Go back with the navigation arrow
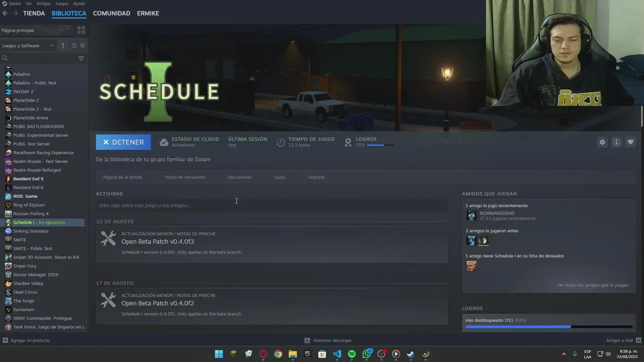Viewport: 644px width, 362px height. (x=5, y=14)
